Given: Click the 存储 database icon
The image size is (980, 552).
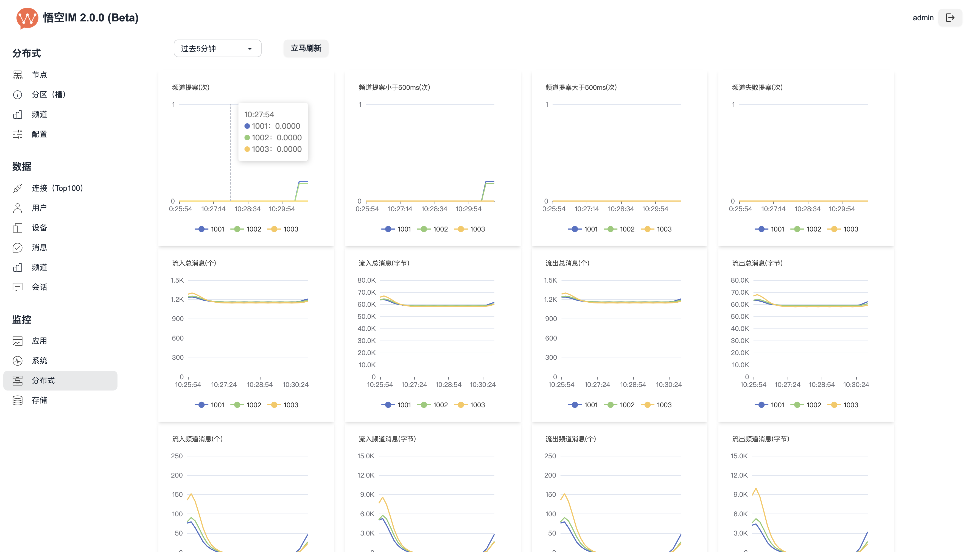Looking at the screenshot, I should point(18,400).
